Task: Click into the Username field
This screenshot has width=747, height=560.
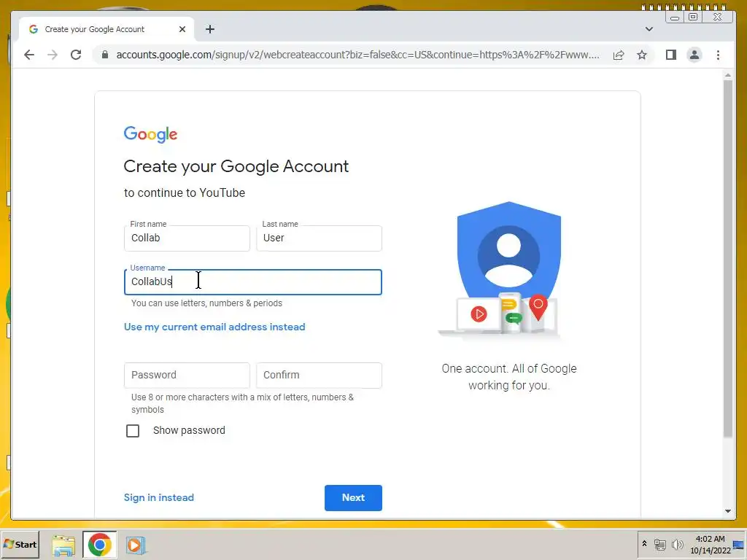Action: pos(253,282)
